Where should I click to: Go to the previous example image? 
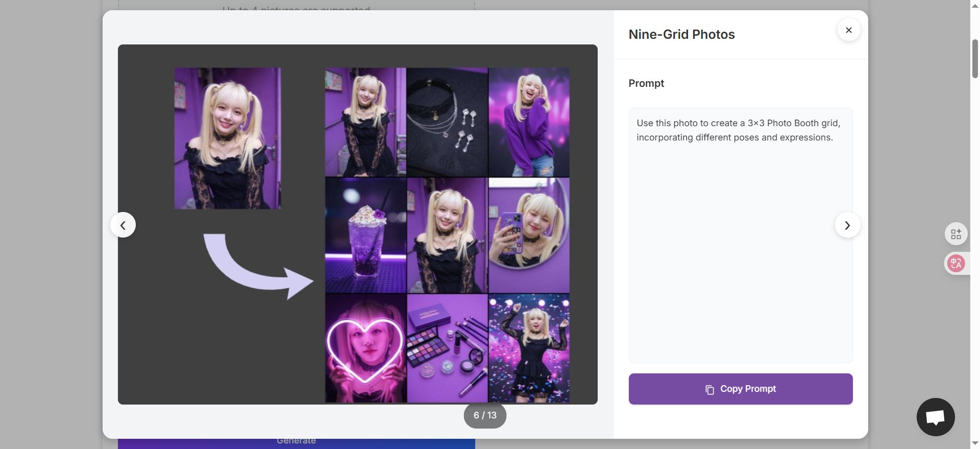click(x=123, y=225)
